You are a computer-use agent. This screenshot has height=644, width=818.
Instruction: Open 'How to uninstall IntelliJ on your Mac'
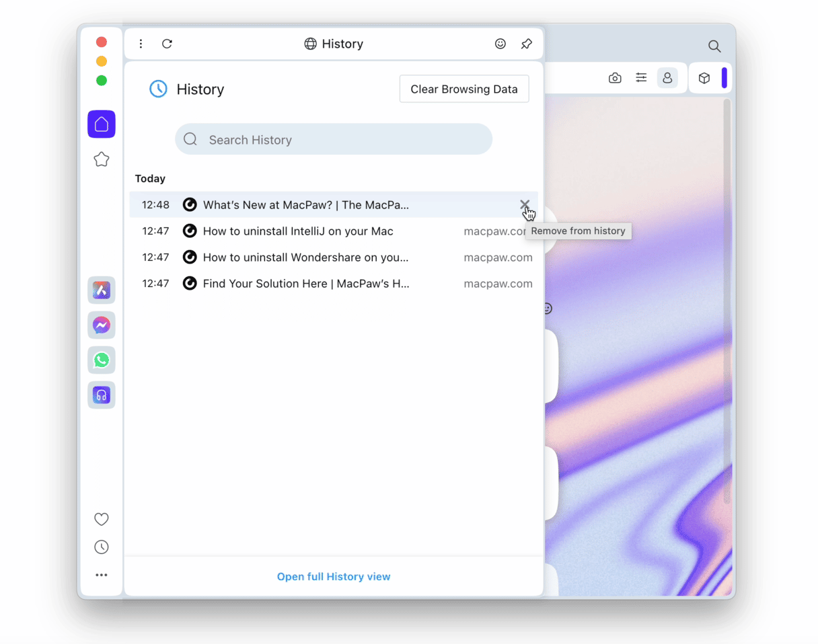298,231
